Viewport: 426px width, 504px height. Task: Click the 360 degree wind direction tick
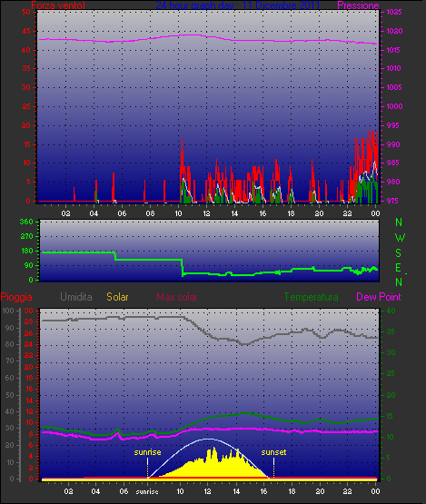[26, 222]
